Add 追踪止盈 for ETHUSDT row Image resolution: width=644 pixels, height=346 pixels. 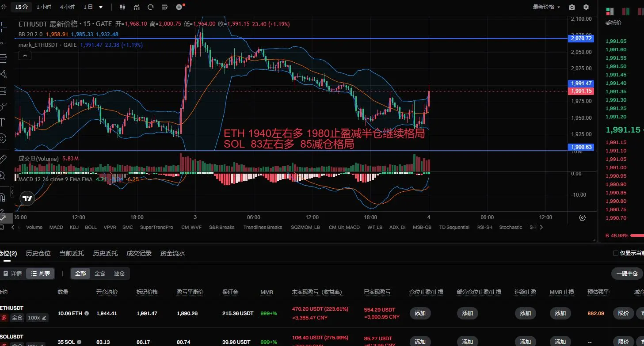[526, 313]
